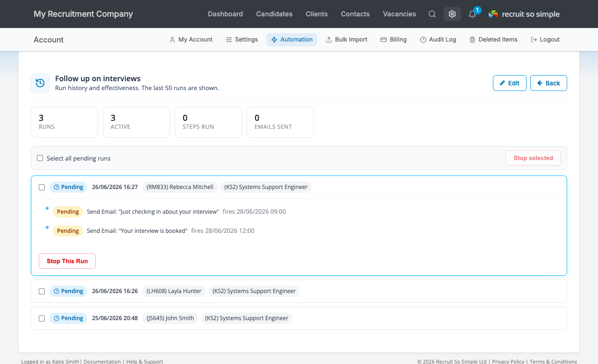Click the Edit button
The image size is (598, 364).
coord(510,83)
